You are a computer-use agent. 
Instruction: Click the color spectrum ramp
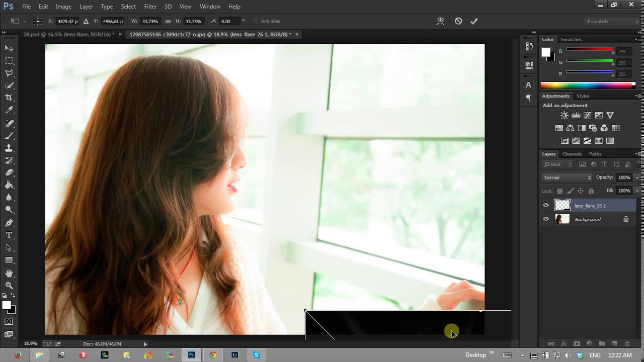click(587, 85)
